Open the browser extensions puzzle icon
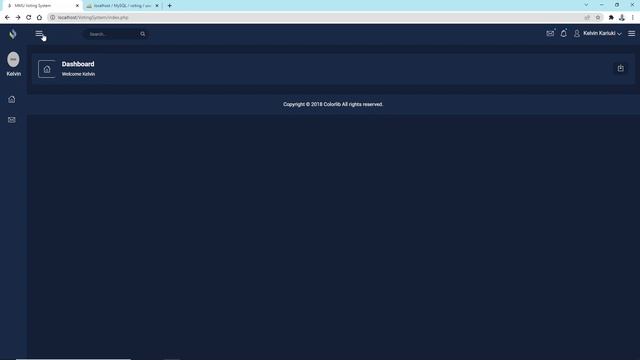The width and height of the screenshot is (640, 360). 611,18
